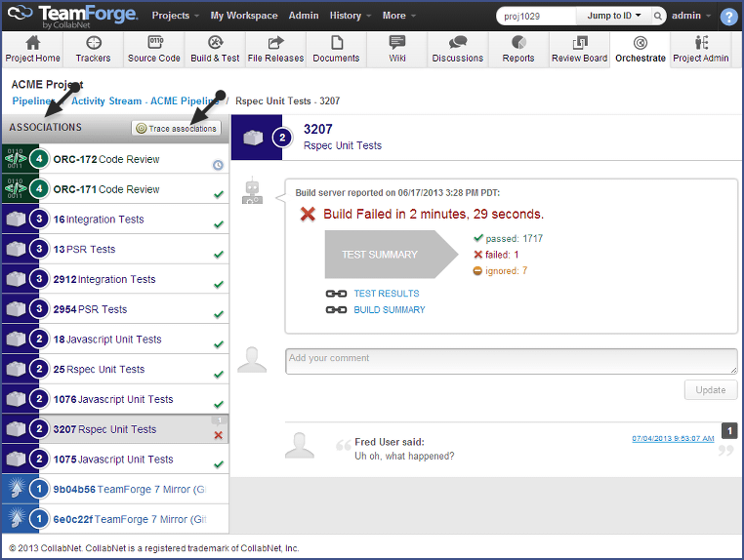Expand the Jump to ID dropdown

click(613, 16)
